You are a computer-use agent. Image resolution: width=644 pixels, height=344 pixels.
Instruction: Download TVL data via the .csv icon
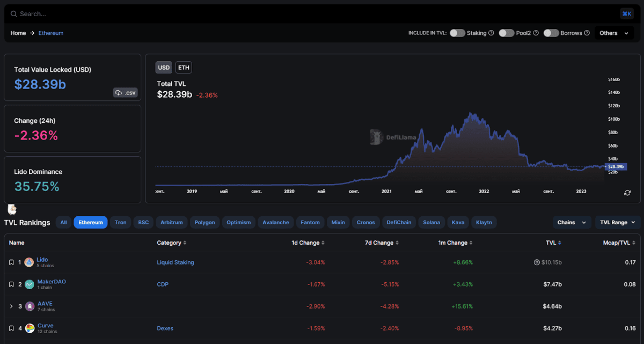click(x=125, y=92)
